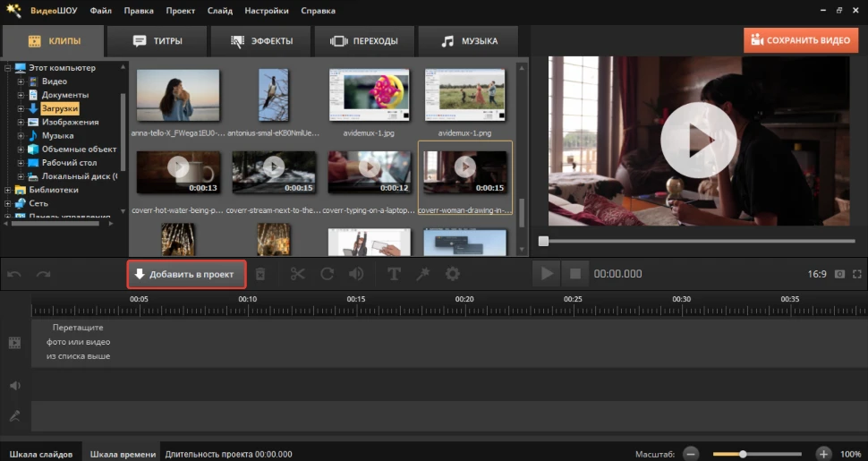Viewport: 868px width, 461px height.
Task: Collapse the Этот компьютер tree node
Action: pos(8,68)
